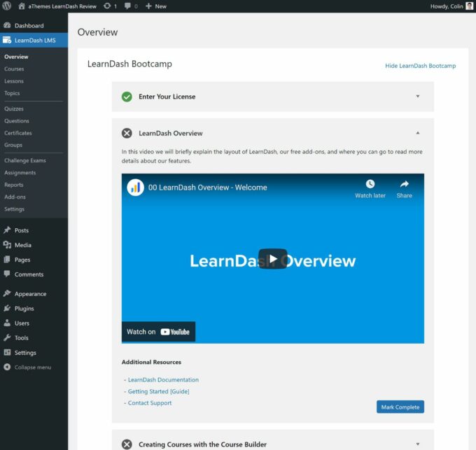The width and height of the screenshot is (476, 450).
Task: Click the X status icon beside Creating Courses
Action: pyautogui.click(x=127, y=444)
